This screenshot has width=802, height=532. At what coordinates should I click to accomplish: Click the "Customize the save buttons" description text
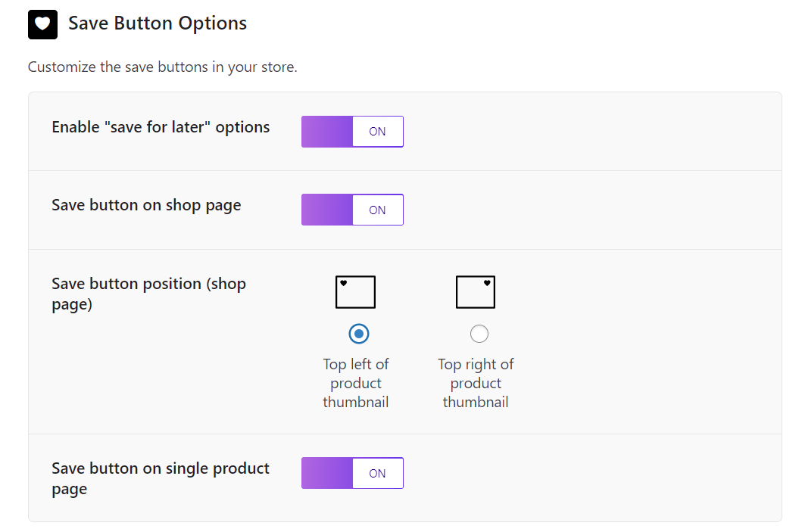click(162, 67)
